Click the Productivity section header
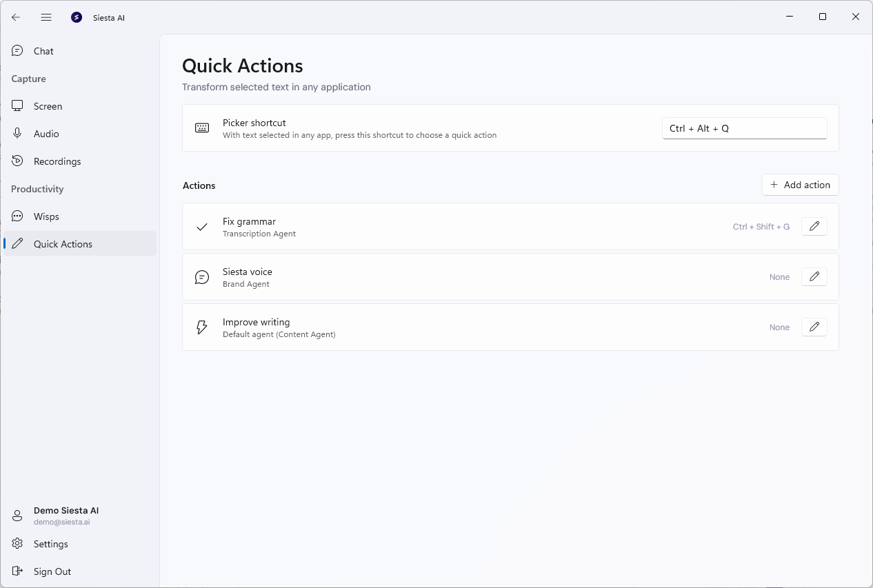This screenshot has width=873, height=588. (x=37, y=189)
